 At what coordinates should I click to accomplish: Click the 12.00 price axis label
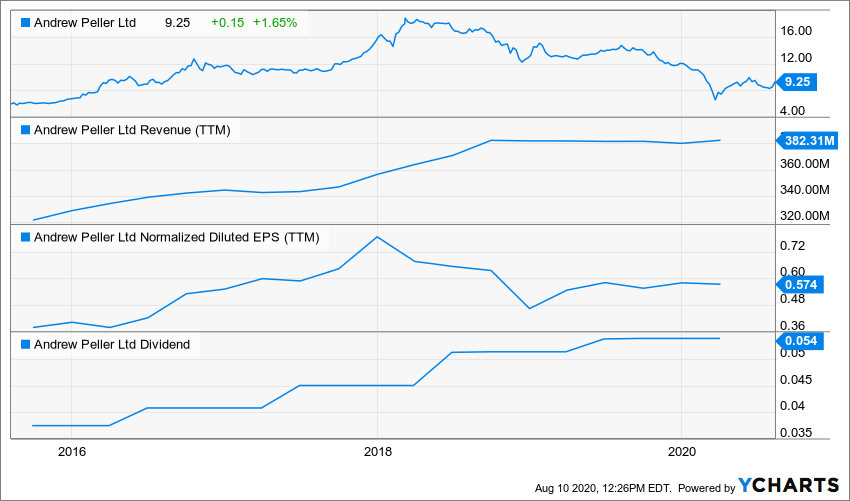(796, 57)
